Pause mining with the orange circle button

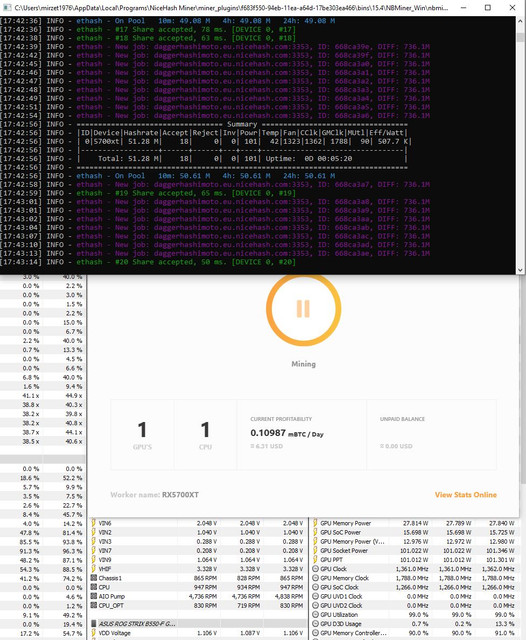(x=303, y=309)
